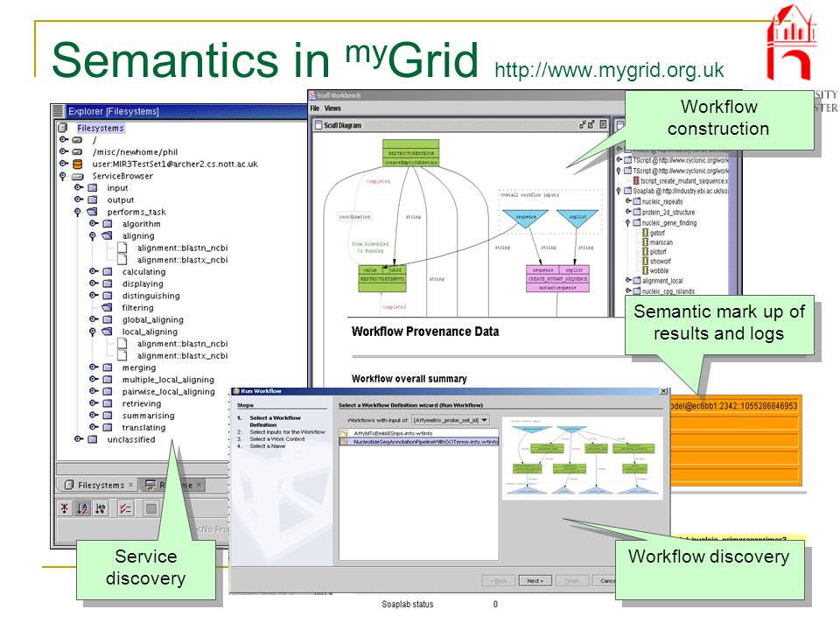
Task: Switch to the Filesystems tab at Explorer bottom
Action: [95, 485]
